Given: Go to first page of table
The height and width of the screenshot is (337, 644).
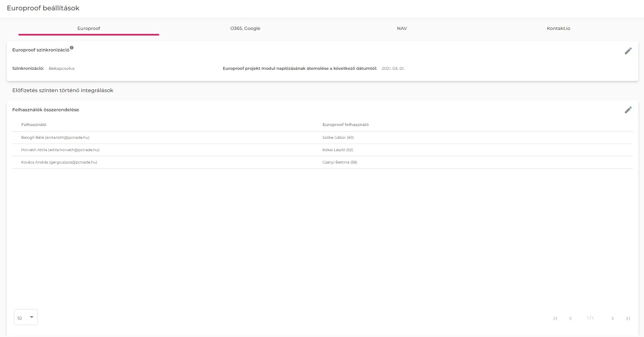Looking at the screenshot, I should pos(556,318).
